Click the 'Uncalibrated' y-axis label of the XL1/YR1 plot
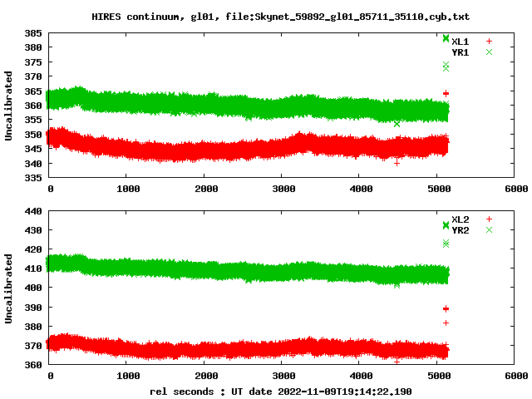 coord(8,106)
